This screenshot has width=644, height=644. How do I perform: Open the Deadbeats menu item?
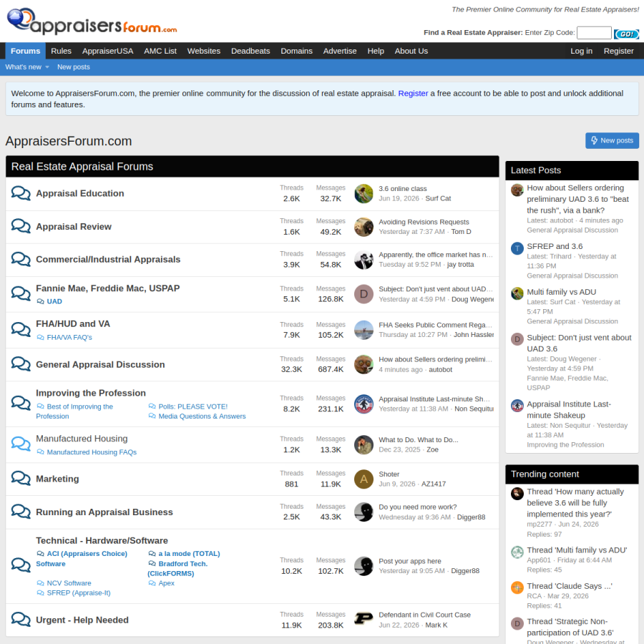click(250, 51)
